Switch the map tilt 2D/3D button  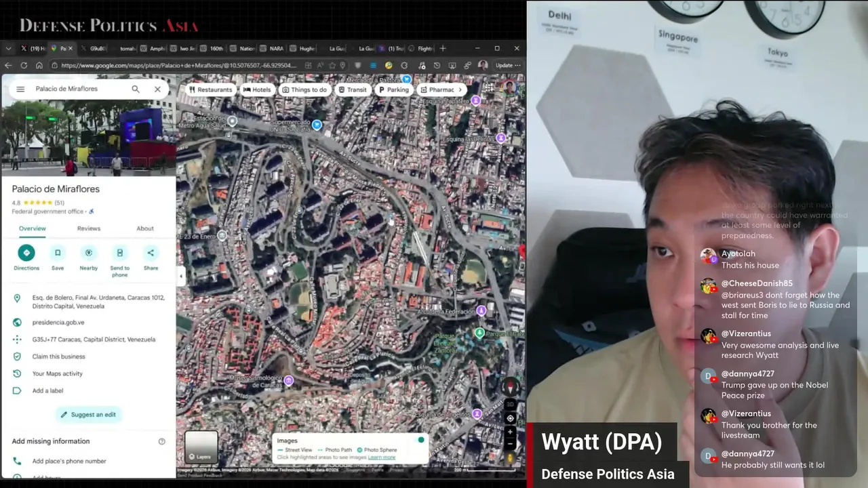pyautogui.click(x=511, y=405)
